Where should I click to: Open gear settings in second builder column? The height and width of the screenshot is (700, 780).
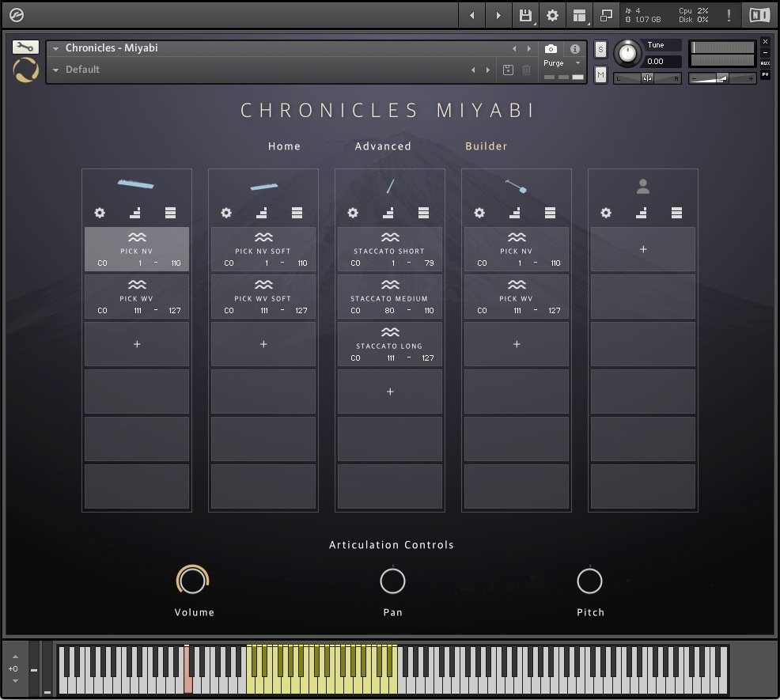226,213
